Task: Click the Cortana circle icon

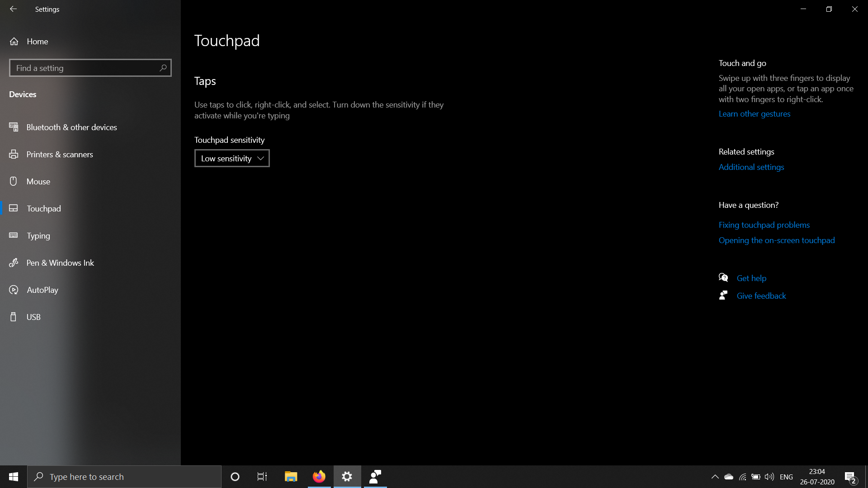Action: tap(235, 477)
